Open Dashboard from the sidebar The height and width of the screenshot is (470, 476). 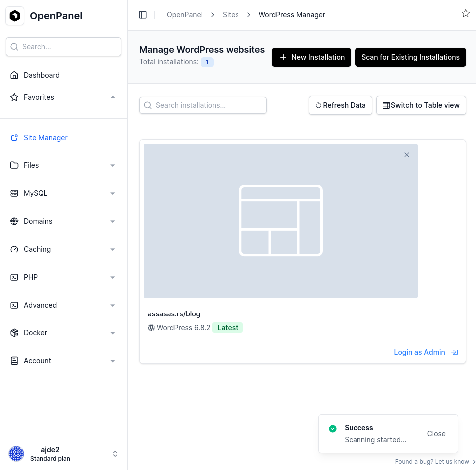click(42, 75)
